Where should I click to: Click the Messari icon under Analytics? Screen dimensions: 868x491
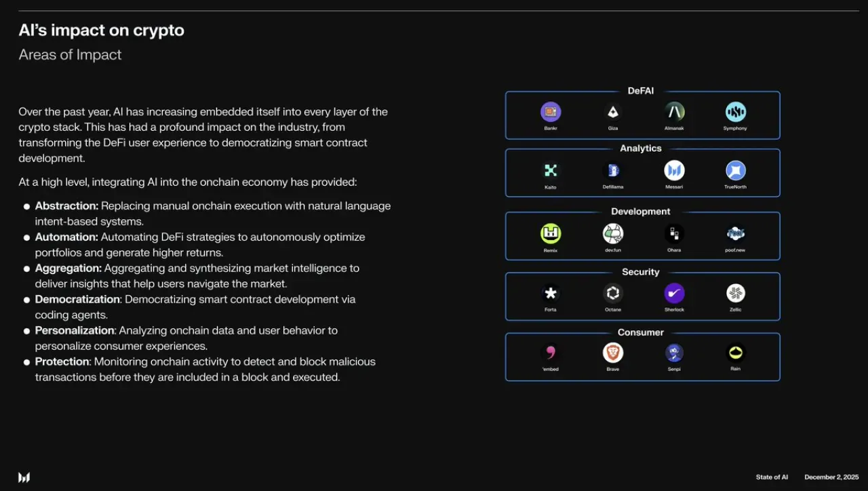point(674,170)
